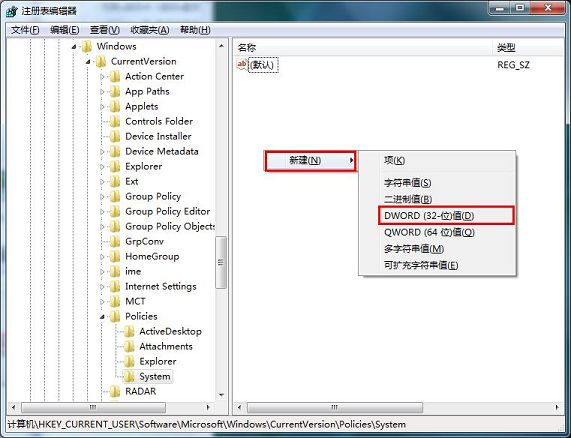Select 字符串值(S) in the submenu

pyautogui.click(x=407, y=183)
